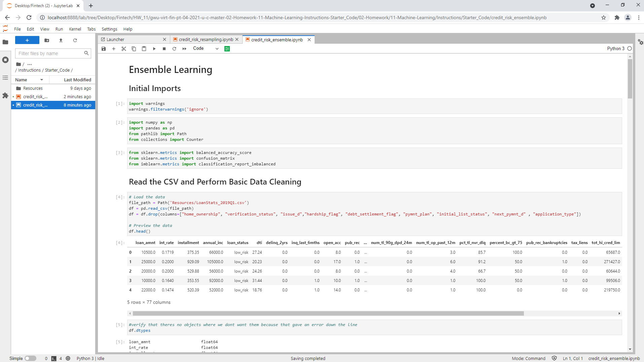This screenshot has width=644, height=362.
Task: Sort files by Name column
Action: pyautogui.click(x=30, y=80)
